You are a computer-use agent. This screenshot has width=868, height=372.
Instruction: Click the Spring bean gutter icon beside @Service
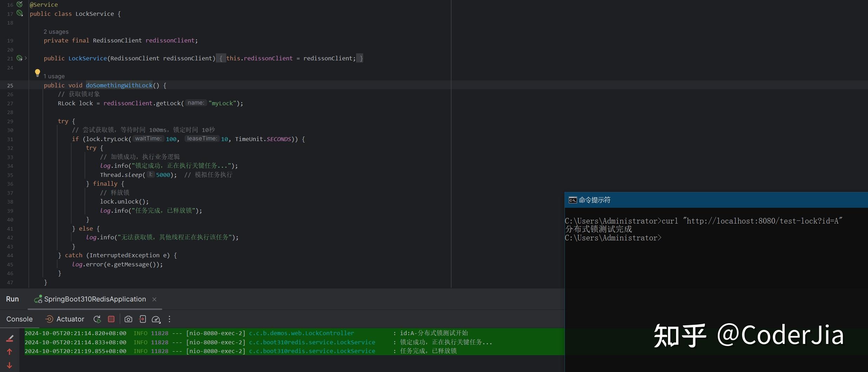click(20, 4)
